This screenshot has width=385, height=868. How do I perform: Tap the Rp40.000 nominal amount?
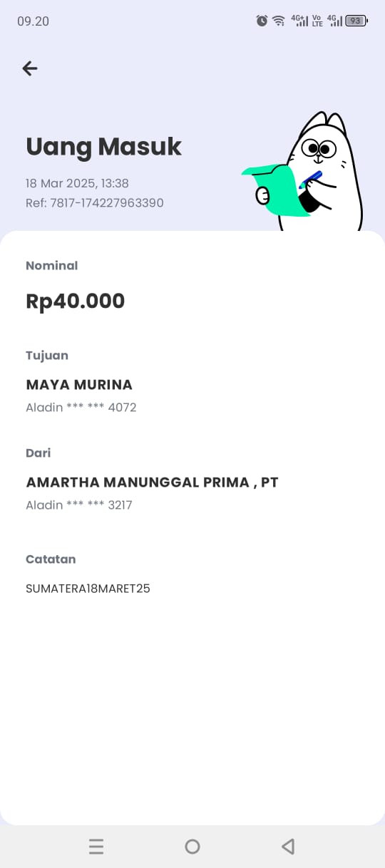[x=76, y=301]
